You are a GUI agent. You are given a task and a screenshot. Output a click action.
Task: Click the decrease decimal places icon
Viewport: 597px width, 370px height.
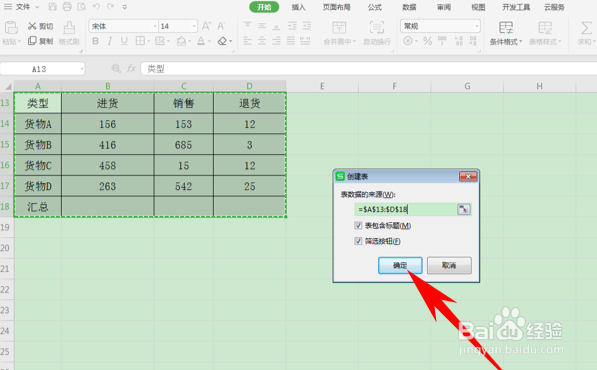pos(473,41)
